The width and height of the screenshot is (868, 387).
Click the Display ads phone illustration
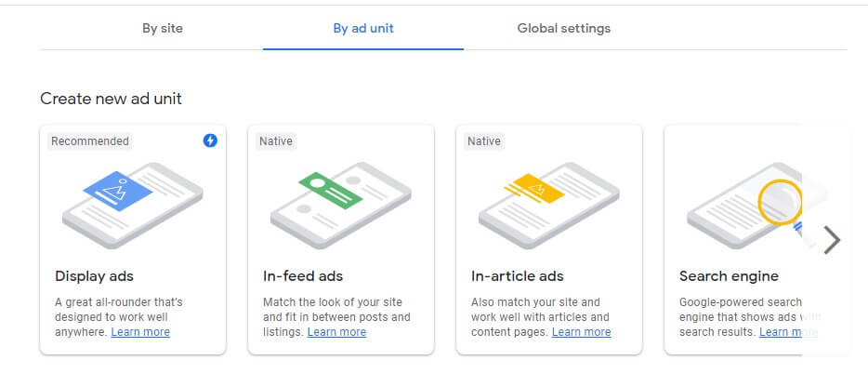coord(133,206)
